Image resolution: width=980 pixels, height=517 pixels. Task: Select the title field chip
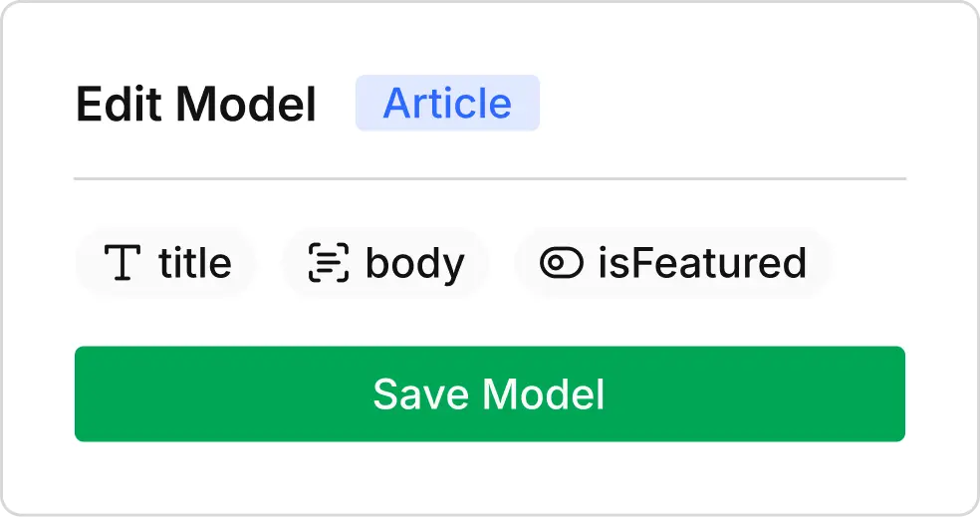[166, 263]
